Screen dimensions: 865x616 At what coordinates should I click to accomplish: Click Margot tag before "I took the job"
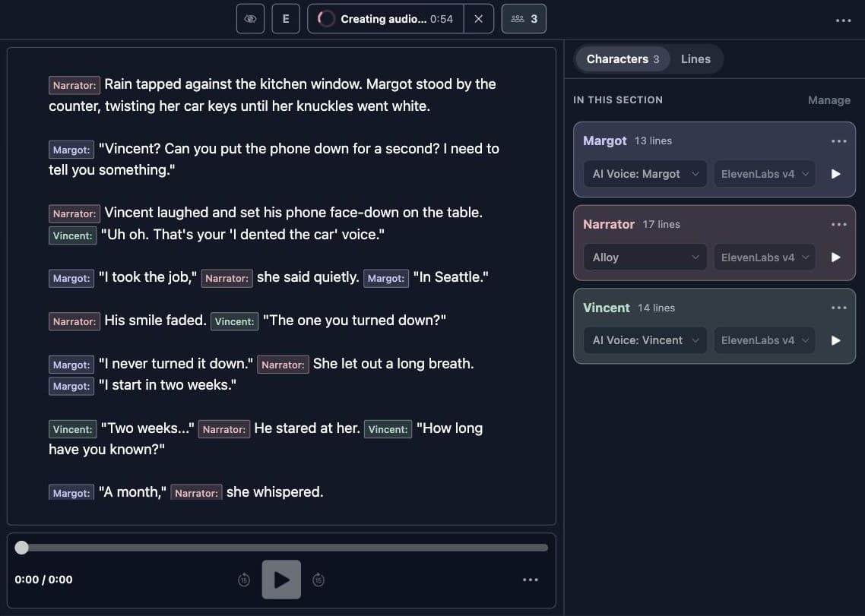[x=71, y=279]
